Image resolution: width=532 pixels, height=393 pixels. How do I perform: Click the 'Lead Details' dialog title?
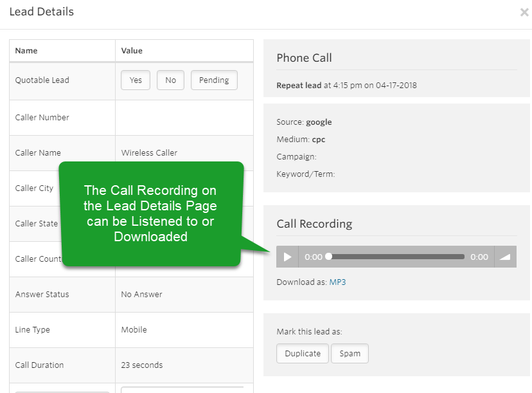41,12
